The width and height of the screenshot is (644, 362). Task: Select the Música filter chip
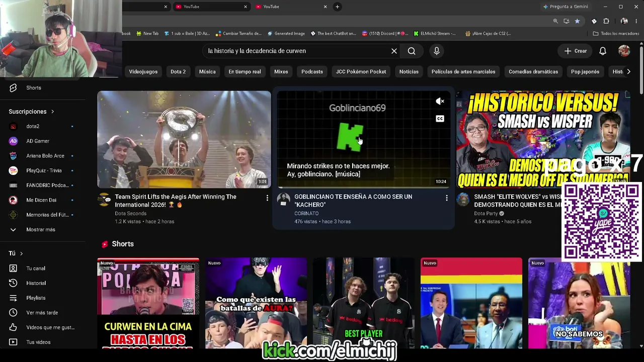coord(207,72)
